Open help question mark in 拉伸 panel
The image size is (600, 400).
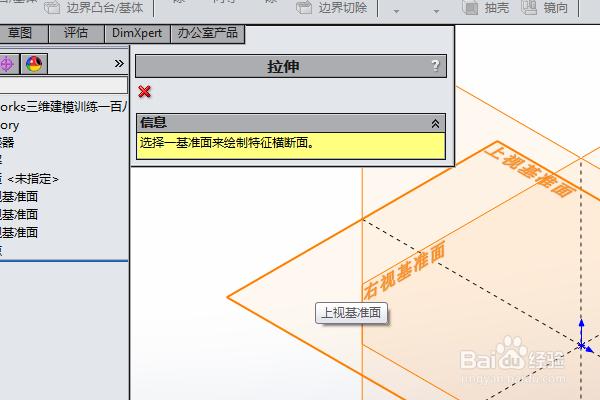click(435, 66)
